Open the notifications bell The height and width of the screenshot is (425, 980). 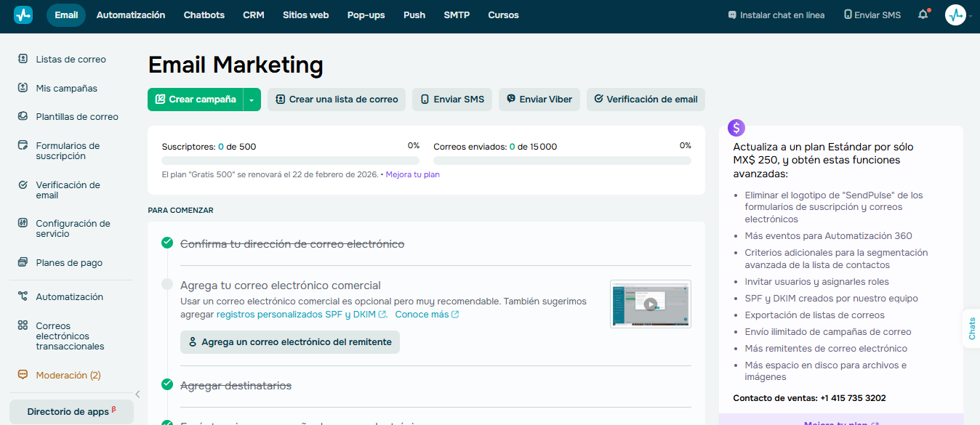(922, 15)
